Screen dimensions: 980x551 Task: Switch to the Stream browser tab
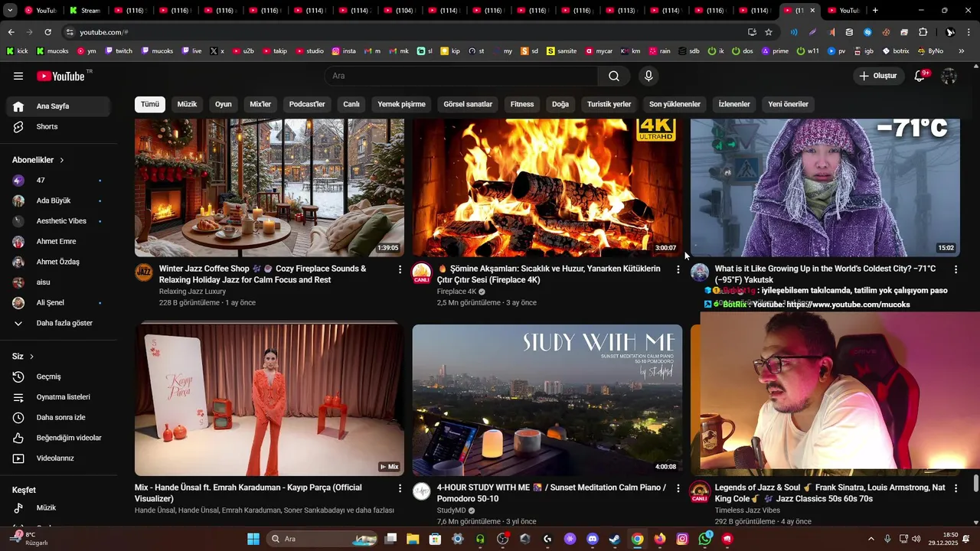tap(84, 11)
